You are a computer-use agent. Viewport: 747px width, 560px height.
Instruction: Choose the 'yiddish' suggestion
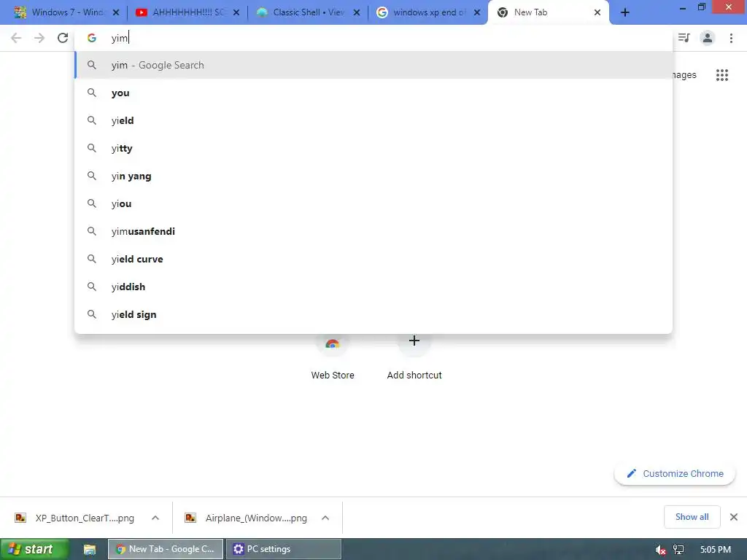(x=373, y=287)
